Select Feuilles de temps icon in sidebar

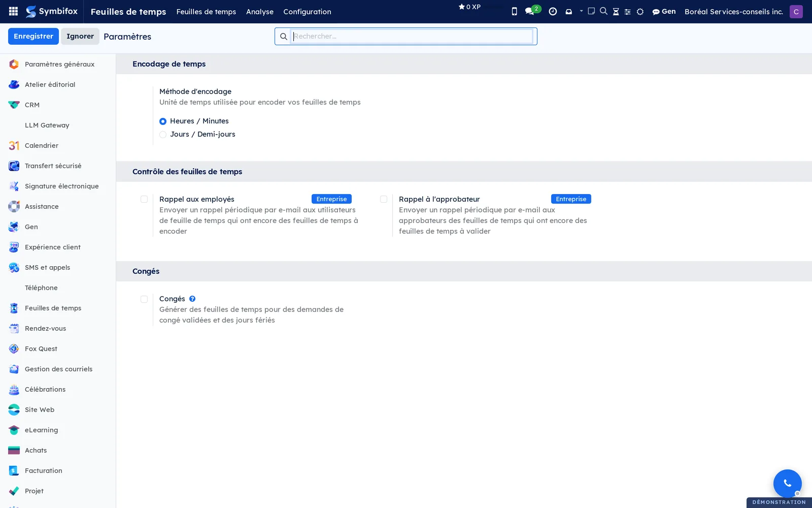click(x=14, y=308)
